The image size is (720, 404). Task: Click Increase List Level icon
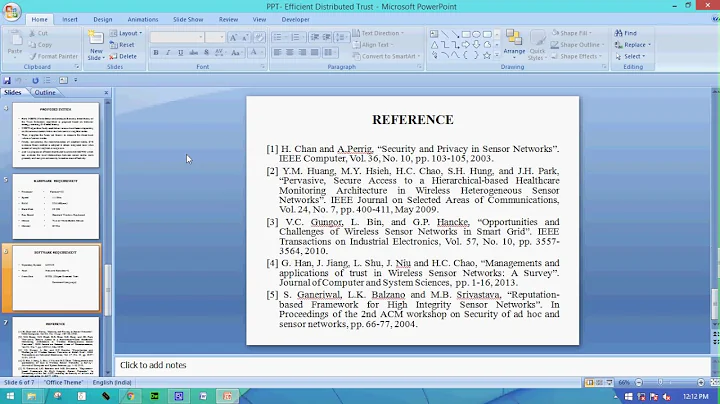click(326, 37)
